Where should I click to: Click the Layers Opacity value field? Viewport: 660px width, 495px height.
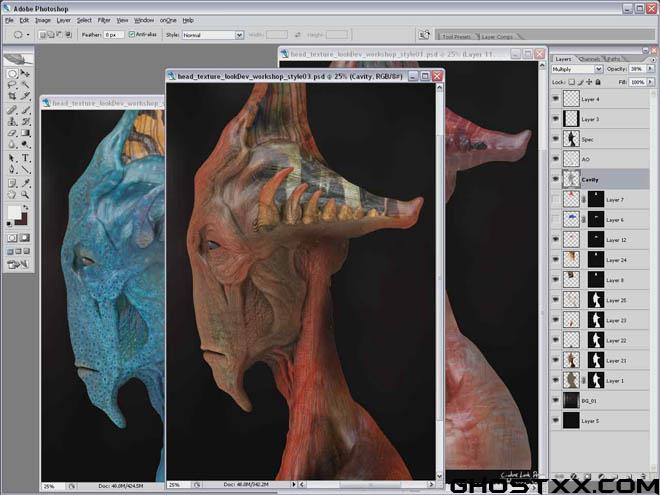[637, 69]
